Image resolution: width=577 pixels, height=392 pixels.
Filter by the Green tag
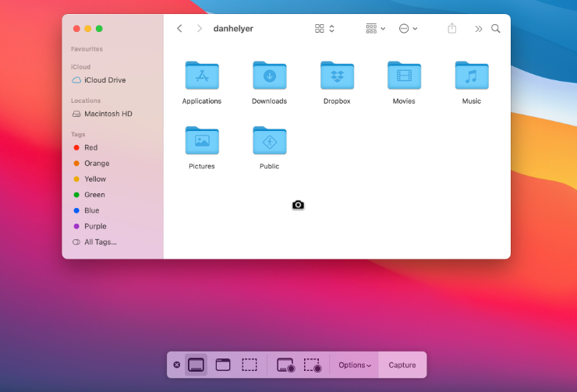click(89, 195)
